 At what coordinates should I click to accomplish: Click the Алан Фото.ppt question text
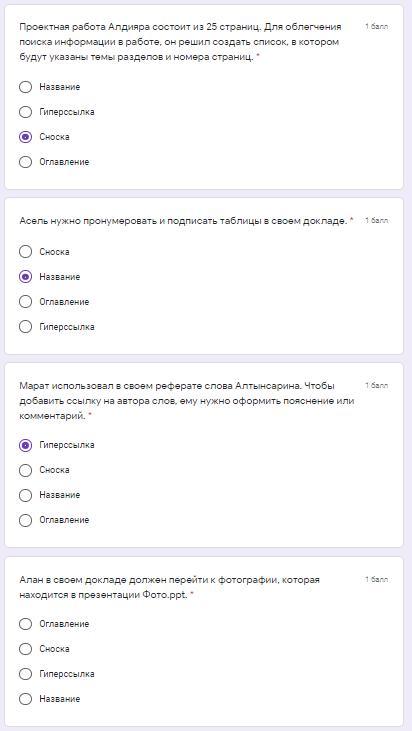point(170,587)
